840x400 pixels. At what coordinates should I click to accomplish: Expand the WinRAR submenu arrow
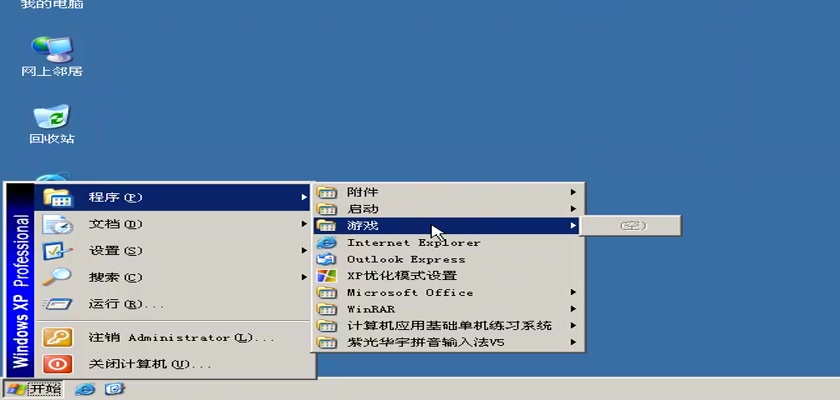pos(573,309)
